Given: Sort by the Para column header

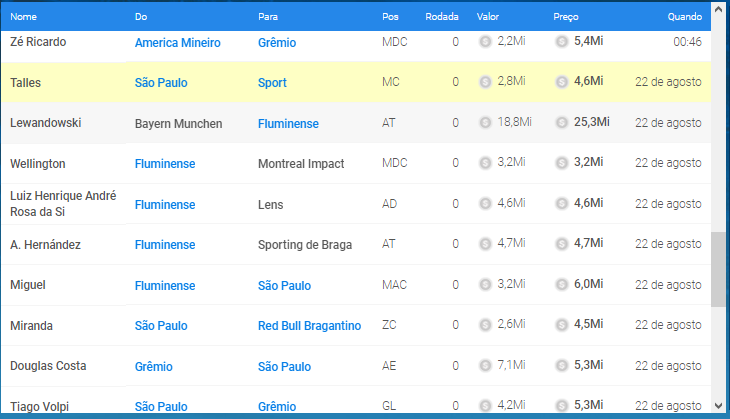Looking at the screenshot, I should 268,17.
